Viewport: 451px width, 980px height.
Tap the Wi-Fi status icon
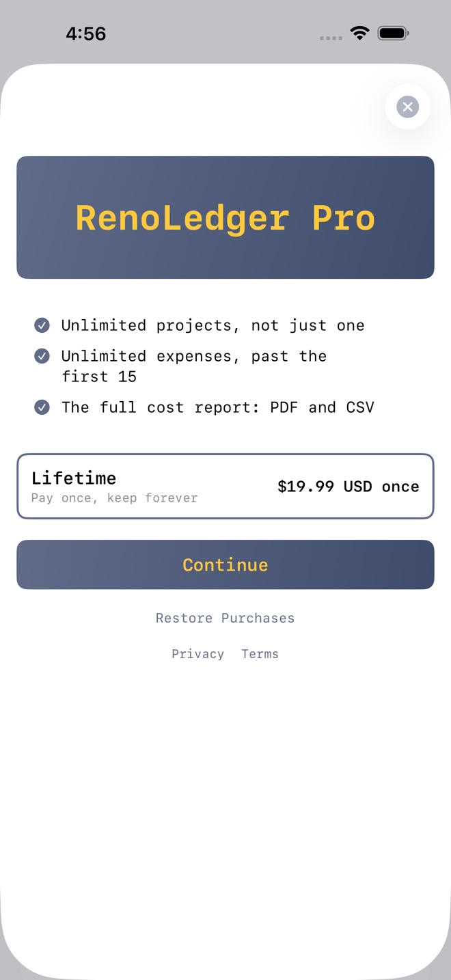[x=359, y=33]
